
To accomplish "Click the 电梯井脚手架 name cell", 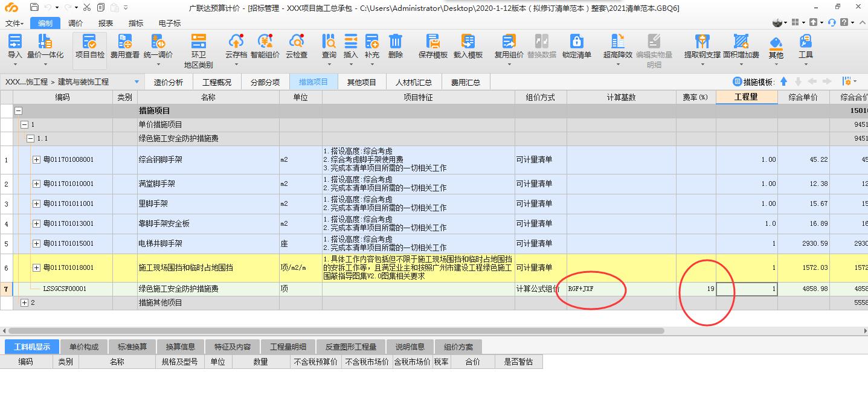I will (x=208, y=244).
